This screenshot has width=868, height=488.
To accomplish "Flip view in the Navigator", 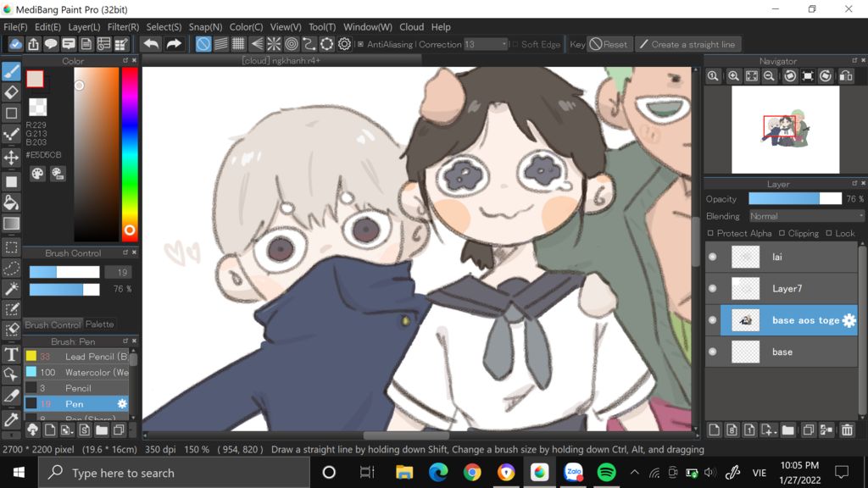I will click(846, 76).
